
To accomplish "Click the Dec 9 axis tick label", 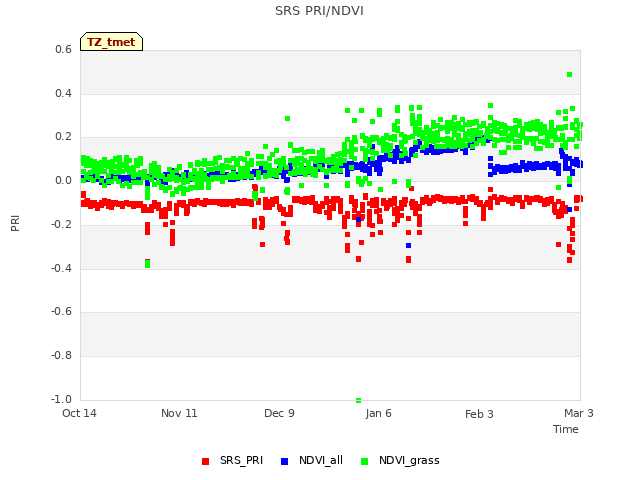I will tap(279, 413).
